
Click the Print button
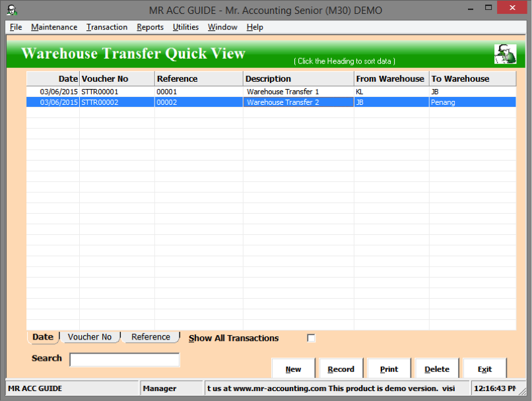click(389, 369)
